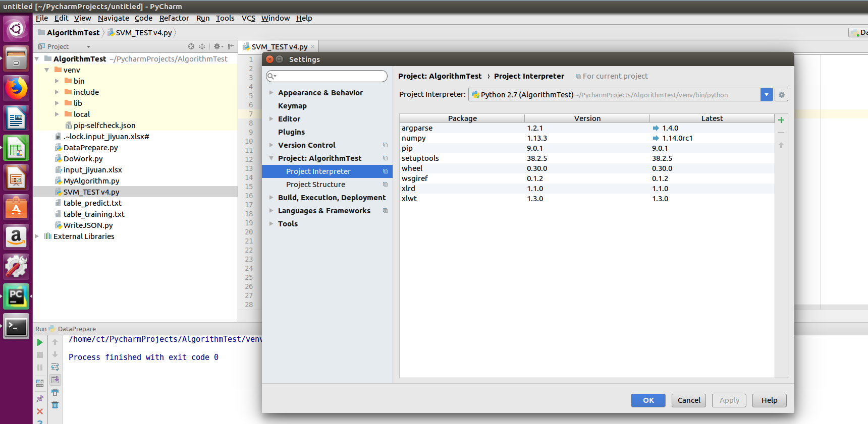The height and width of the screenshot is (424, 868).
Task: Click the Stop process square icon
Action: tap(40, 355)
